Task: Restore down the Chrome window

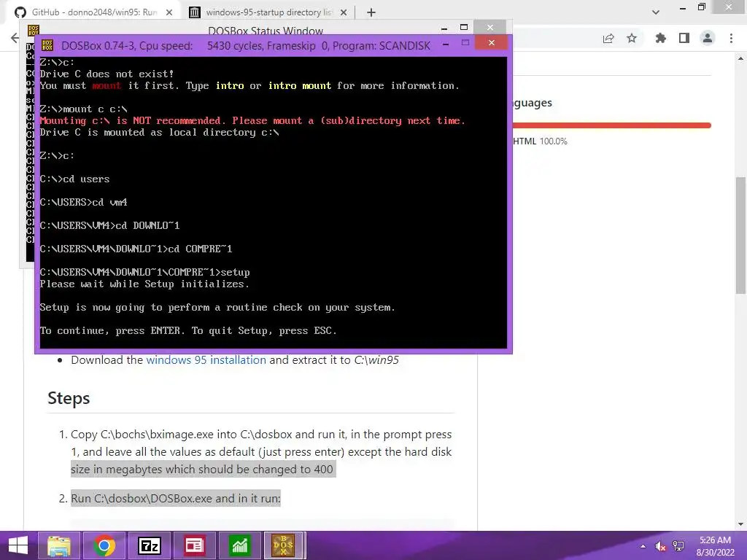Action: (702, 7)
